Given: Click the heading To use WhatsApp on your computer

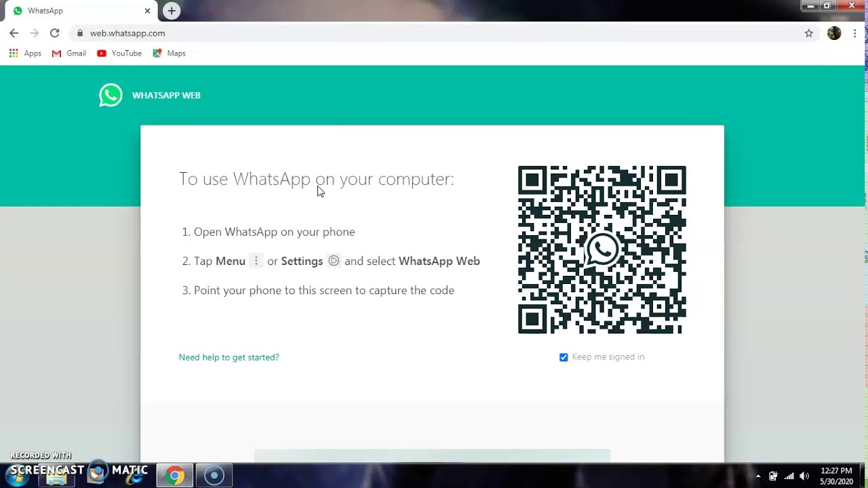Looking at the screenshot, I should click(317, 179).
